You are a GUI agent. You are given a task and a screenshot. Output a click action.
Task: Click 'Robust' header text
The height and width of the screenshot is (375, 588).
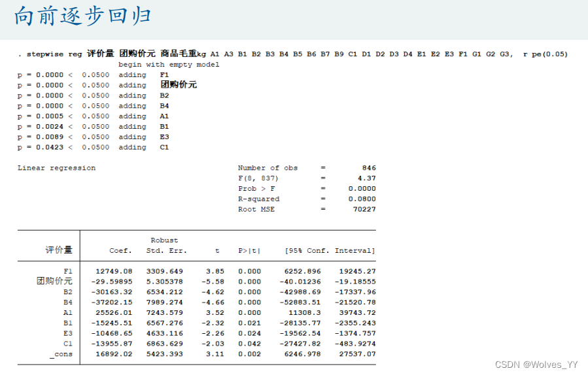164,240
